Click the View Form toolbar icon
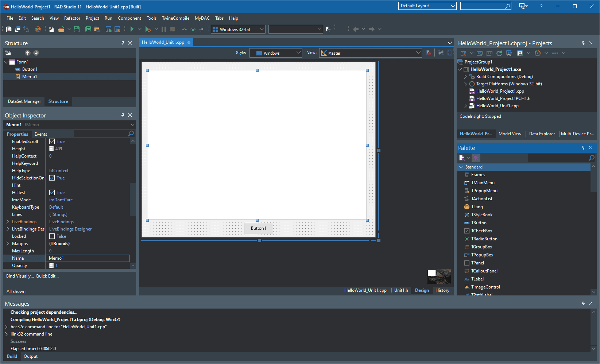The image size is (600, 364). tap(17, 29)
